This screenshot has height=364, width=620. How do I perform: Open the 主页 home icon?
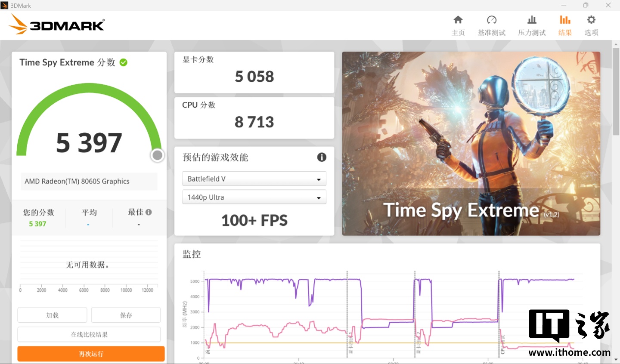point(458,20)
